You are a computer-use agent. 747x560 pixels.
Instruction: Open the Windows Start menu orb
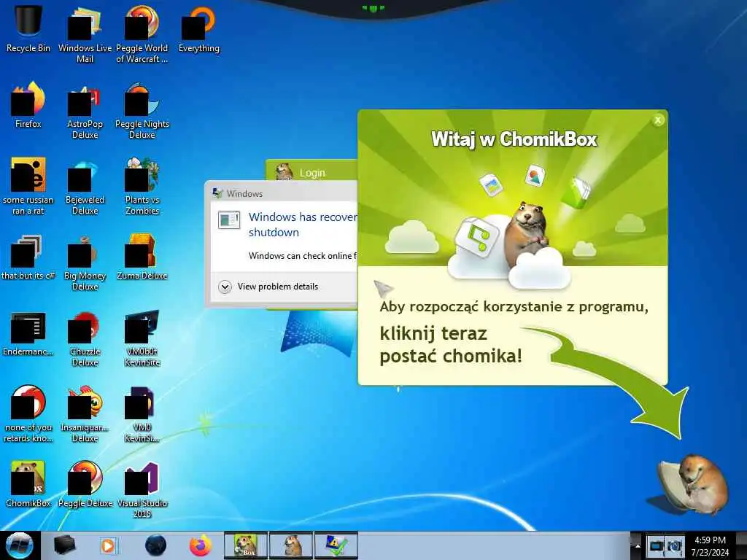point(20,545)
